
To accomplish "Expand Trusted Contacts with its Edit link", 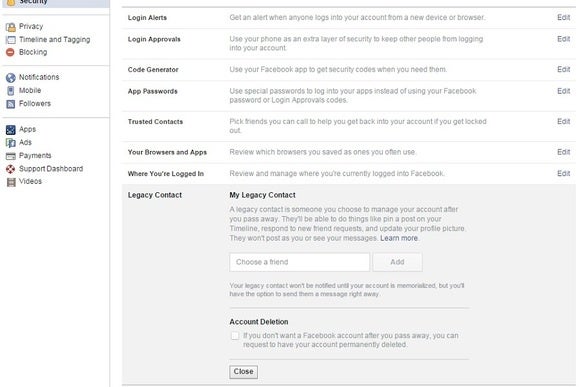I will [x=563, y=121].
